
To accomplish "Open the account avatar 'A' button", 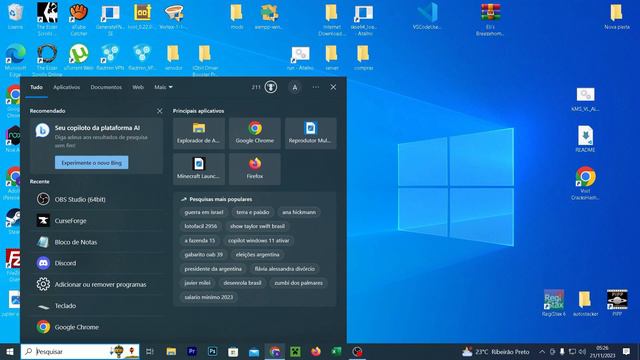I will pos(295,87).
